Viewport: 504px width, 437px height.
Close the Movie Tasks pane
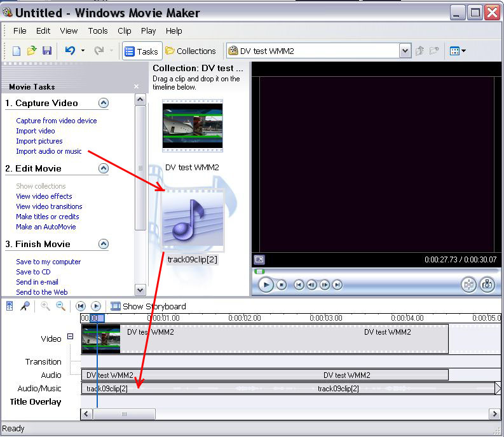pyautogui.click(x=136, y=86)
